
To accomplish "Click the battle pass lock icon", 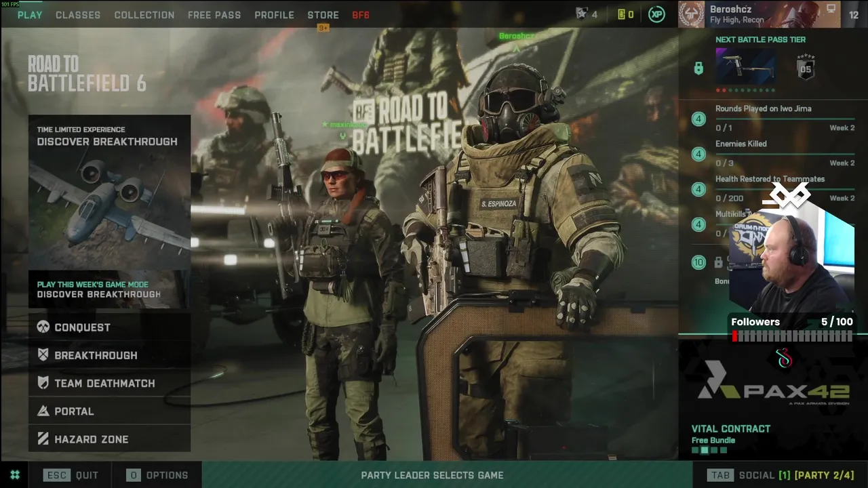I will pyautogui.click(x=698, y=68).
